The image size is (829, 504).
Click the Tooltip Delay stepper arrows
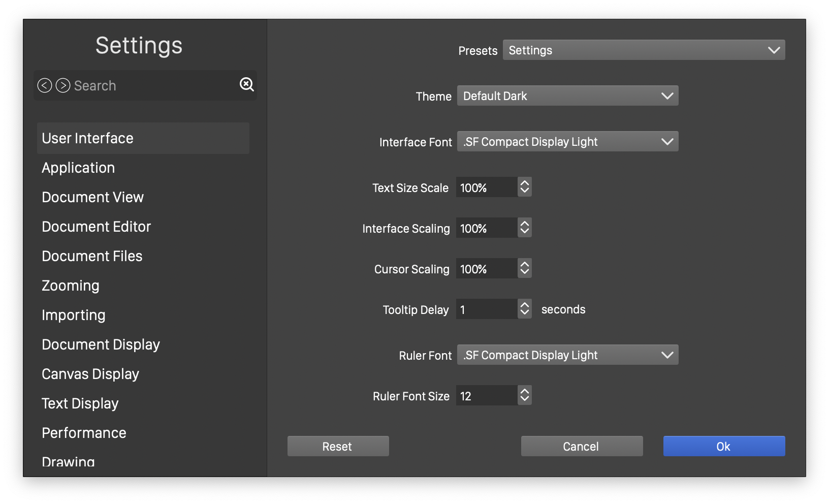[525, 309]
